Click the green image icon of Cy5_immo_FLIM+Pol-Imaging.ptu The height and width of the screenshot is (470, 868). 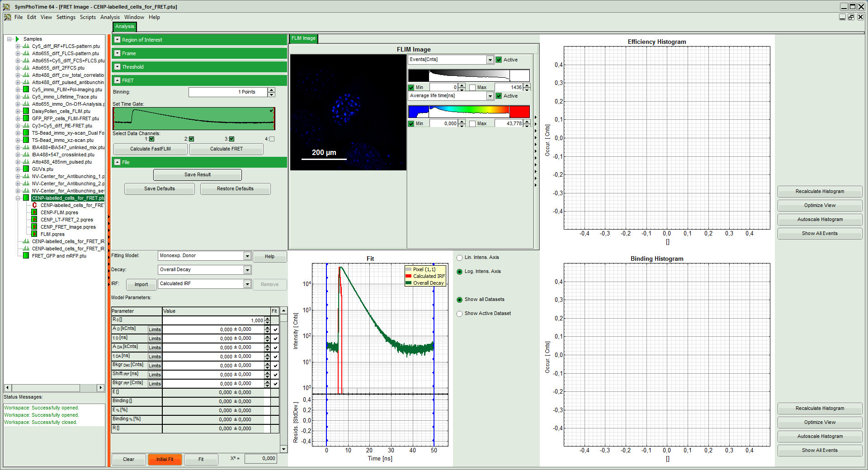26,89
